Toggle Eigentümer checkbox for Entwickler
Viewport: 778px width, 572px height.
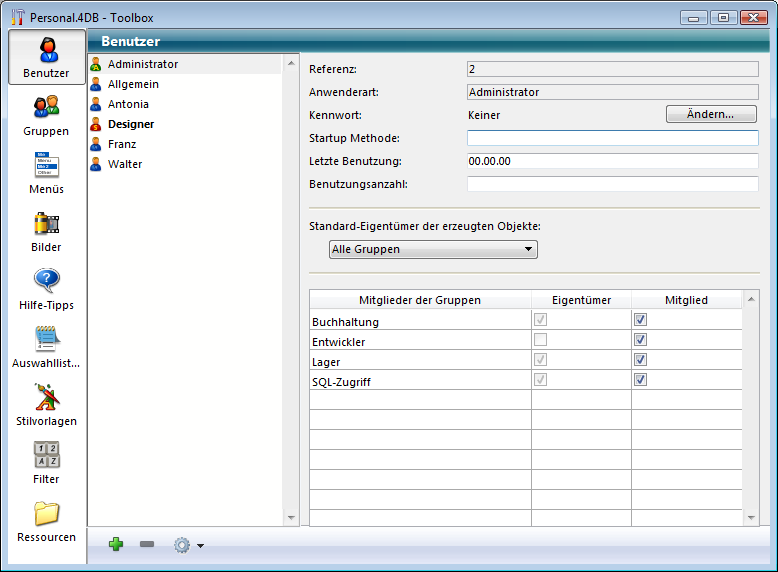click(x=541, y=341)
